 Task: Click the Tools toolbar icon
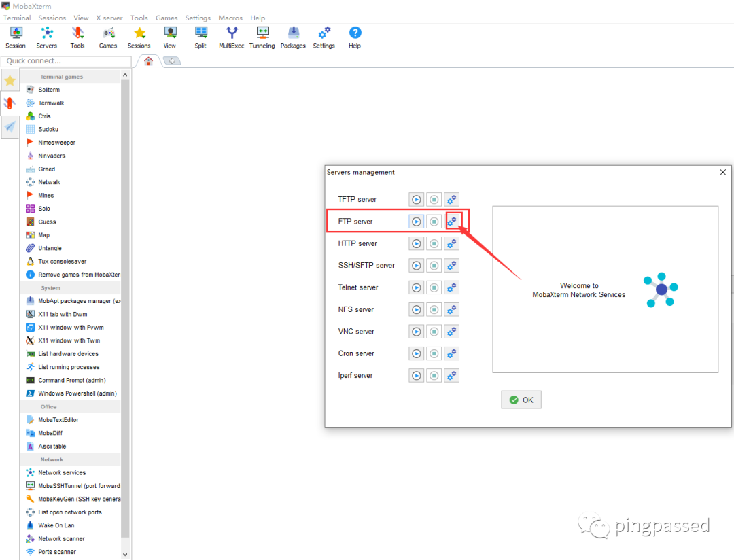77,37
